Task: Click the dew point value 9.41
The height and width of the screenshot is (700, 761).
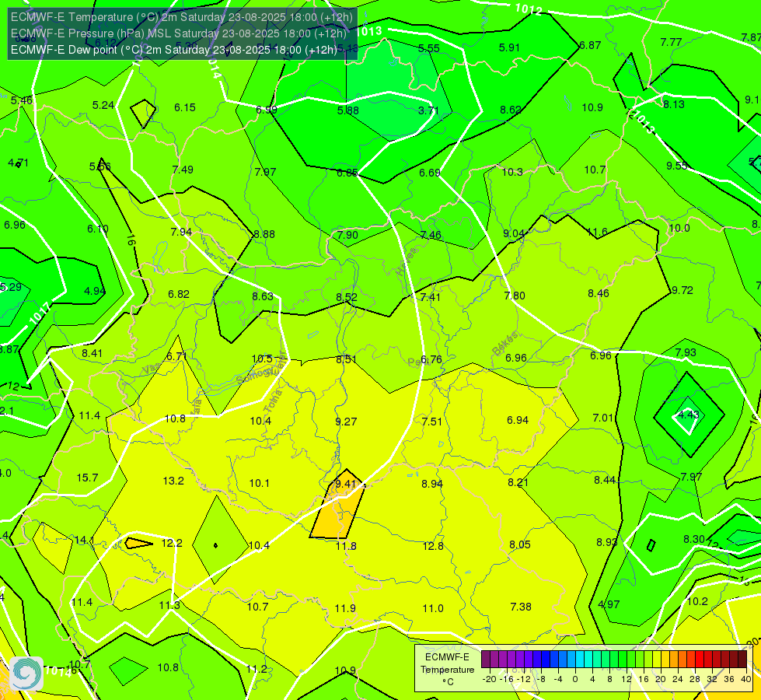Action: [x=346, y=483]
